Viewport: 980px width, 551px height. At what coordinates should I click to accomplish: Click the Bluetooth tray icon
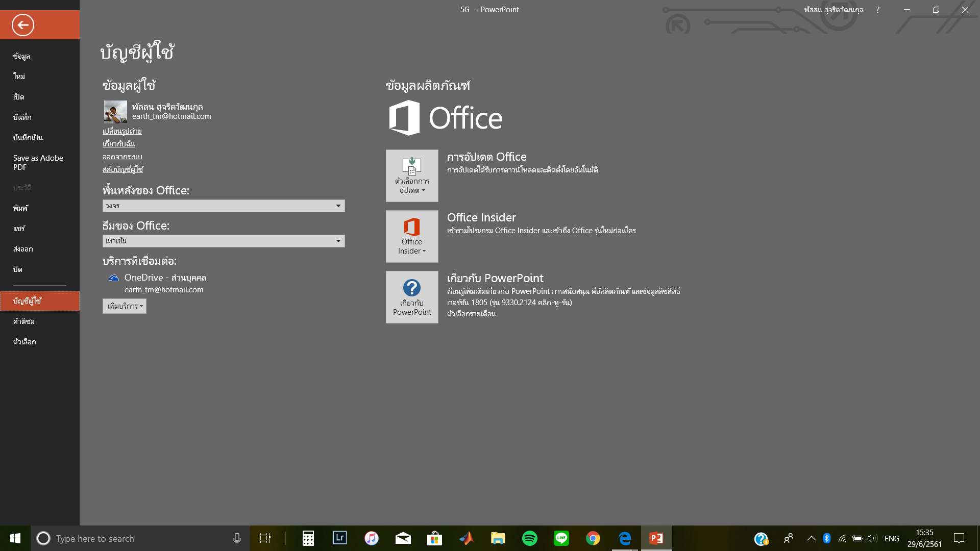coord(827,538)
